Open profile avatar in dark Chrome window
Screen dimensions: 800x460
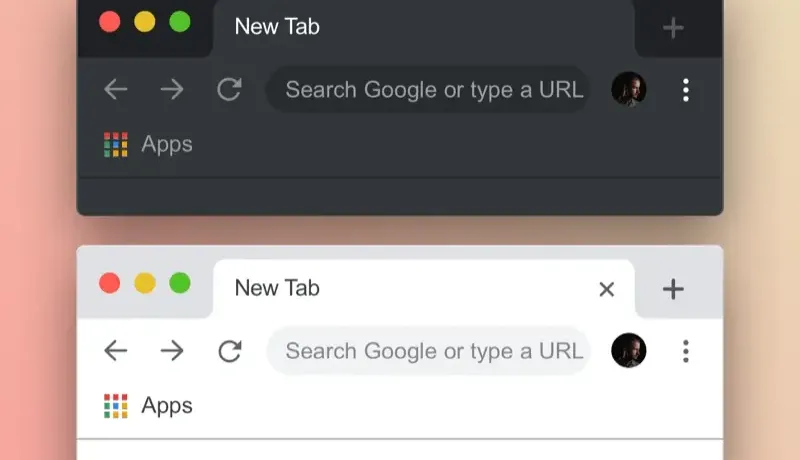(x=629, y=89)
